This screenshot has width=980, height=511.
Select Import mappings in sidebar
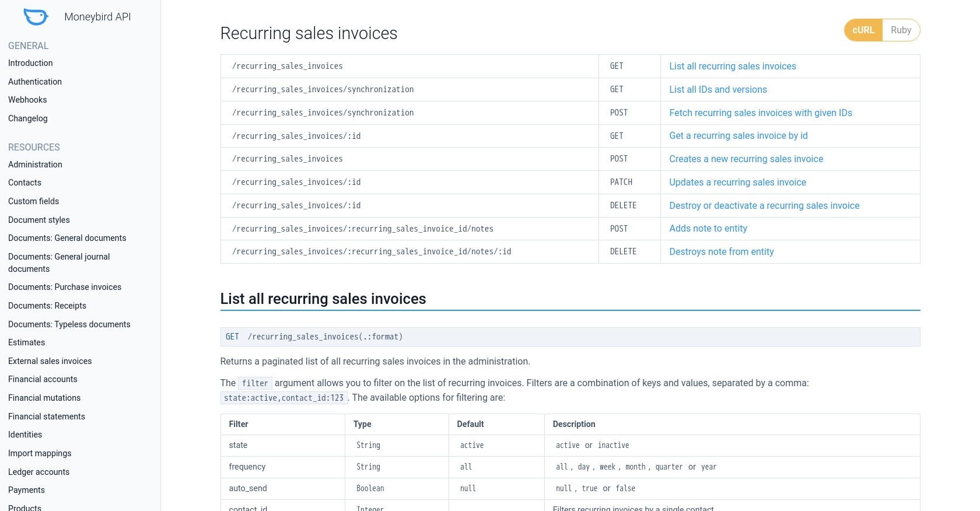[x=40, y=453]
